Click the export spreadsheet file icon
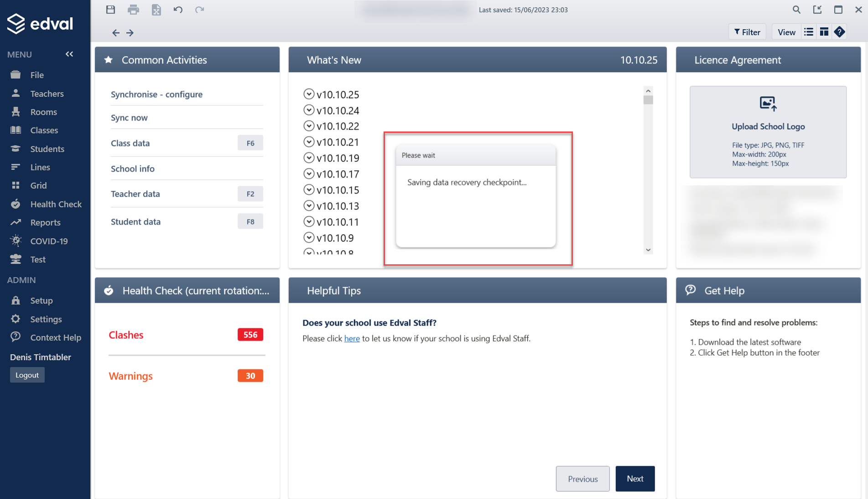868x499 pixels. click(x=156, y=10)
